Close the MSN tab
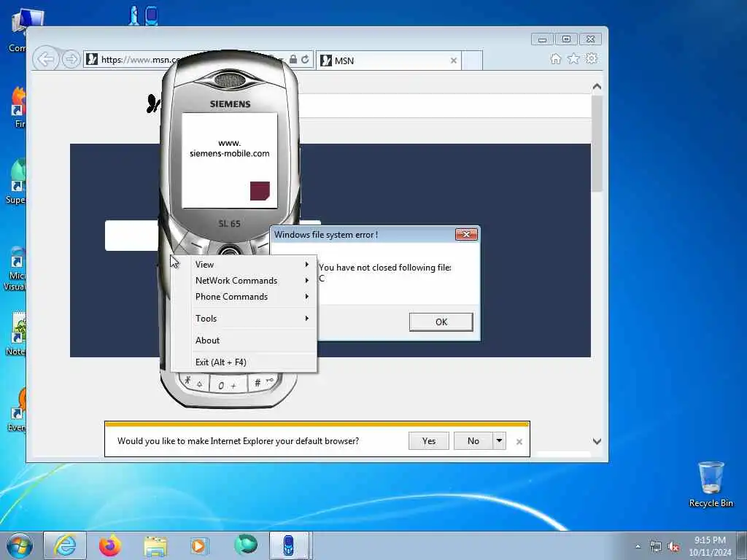The height and width of the screenshot is (560, 747). (x=454, y=61)
